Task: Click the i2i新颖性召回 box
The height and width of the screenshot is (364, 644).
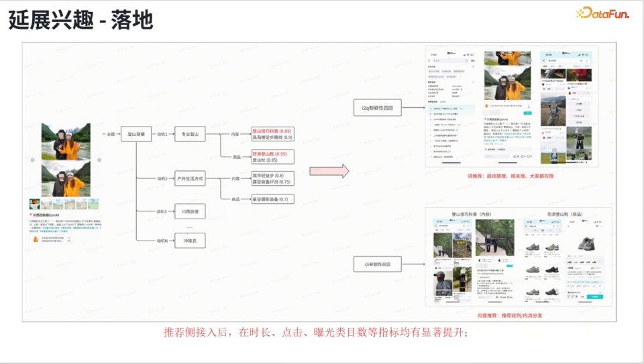Action: (x=377, y=264)
